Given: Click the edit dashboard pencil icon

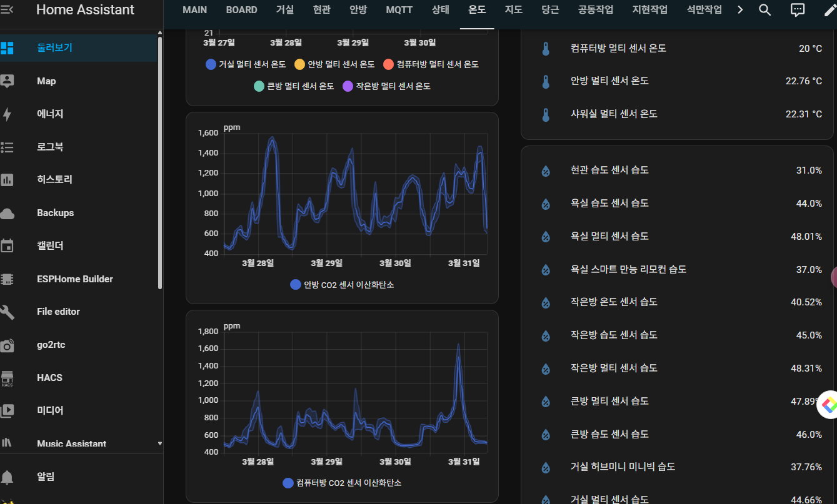Looking at the screenshot, I should [x=829, y=10].
